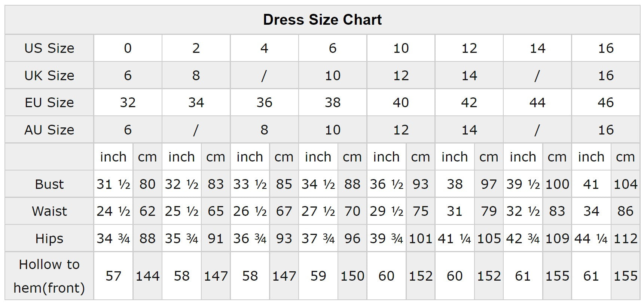Click the 44 ¼ inch hips value
Image resolution: width=644 pixels, height=305 pixels.
coord(591,239)
